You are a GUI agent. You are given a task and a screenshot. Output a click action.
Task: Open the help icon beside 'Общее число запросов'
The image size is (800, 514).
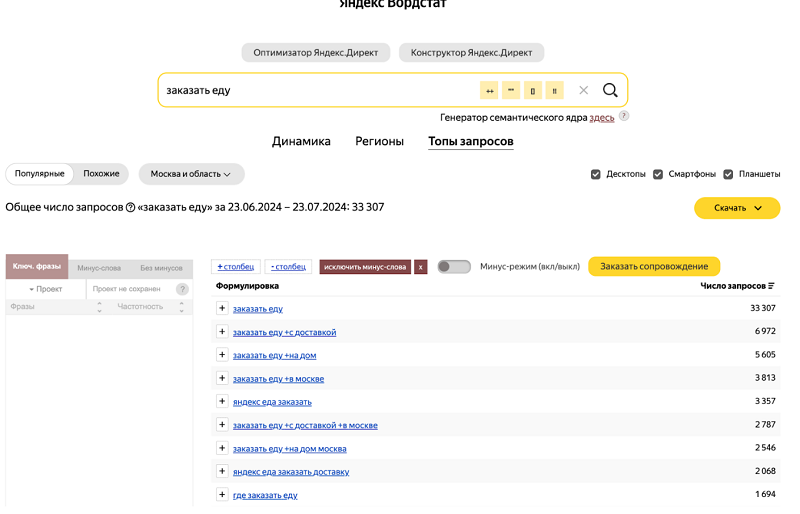tap(130, 207)
